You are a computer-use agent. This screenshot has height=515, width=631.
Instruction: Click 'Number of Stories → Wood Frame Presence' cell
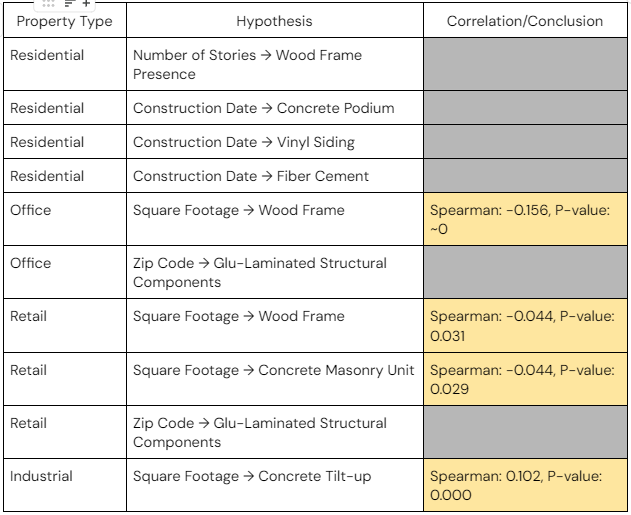[x=274, y=64]
